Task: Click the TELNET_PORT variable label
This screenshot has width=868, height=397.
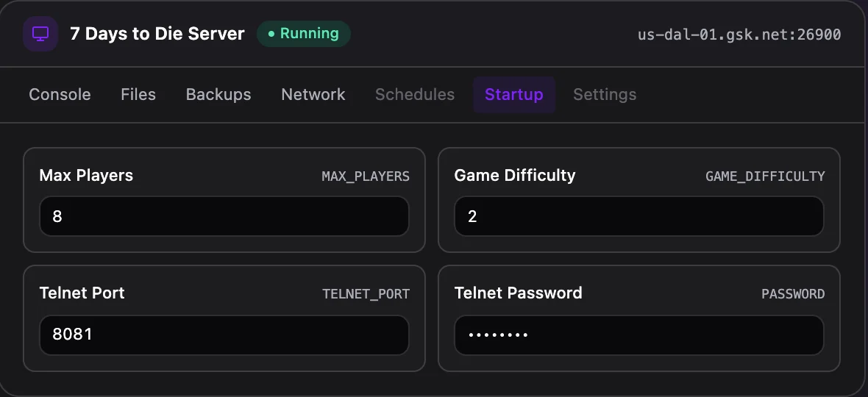Action: pos(366,294)
